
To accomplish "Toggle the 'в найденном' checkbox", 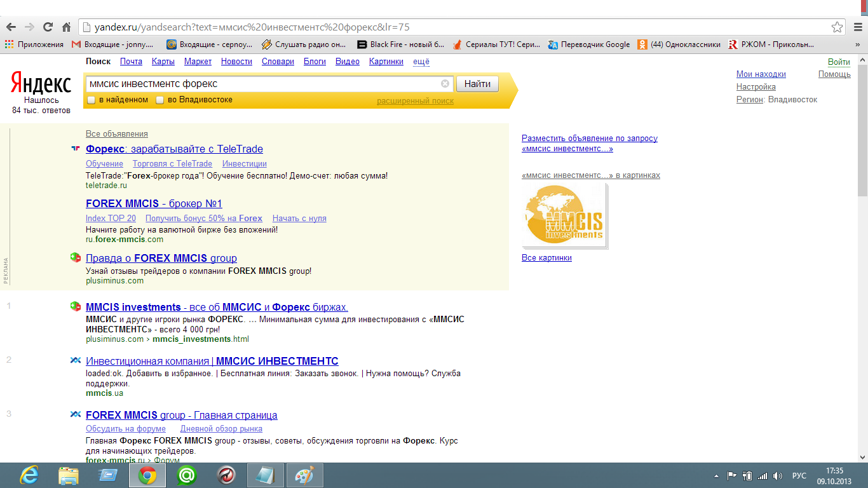I will click(x=91, y=100).
